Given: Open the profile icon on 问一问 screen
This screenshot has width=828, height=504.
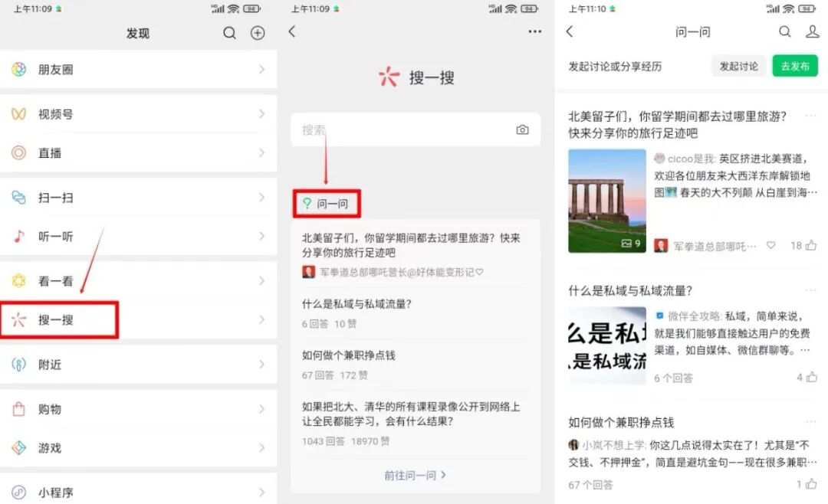Looking at the screenshot, I should tap(812, 31).
